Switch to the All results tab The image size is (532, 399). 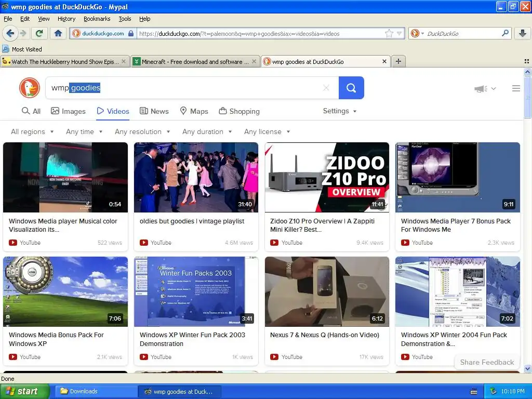[31, 111]
